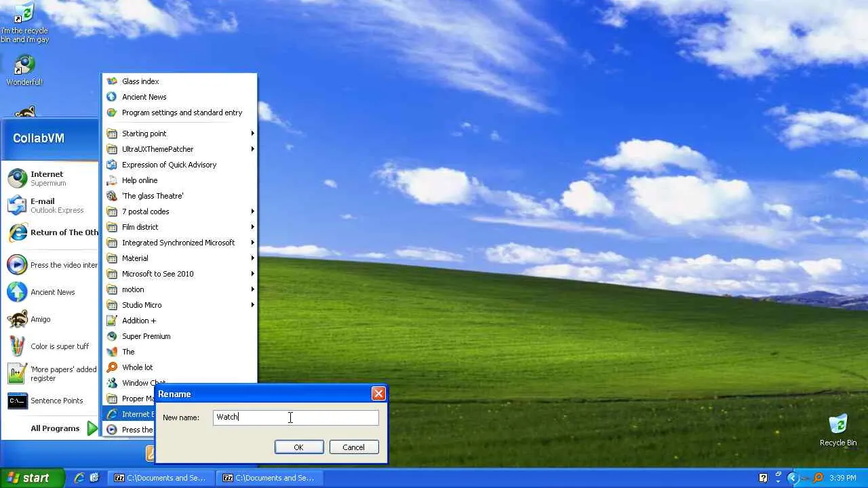Launch Internet Explorer from the Quick Launch bar
The width and height of the screenshot is (868, 488).
tap(79, 478)
